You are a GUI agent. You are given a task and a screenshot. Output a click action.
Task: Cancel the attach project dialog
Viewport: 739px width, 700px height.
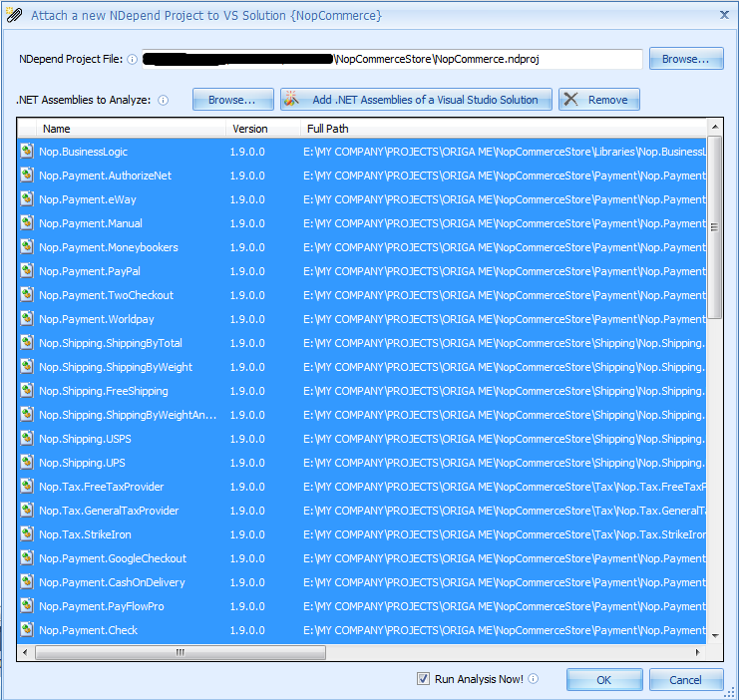686,680
